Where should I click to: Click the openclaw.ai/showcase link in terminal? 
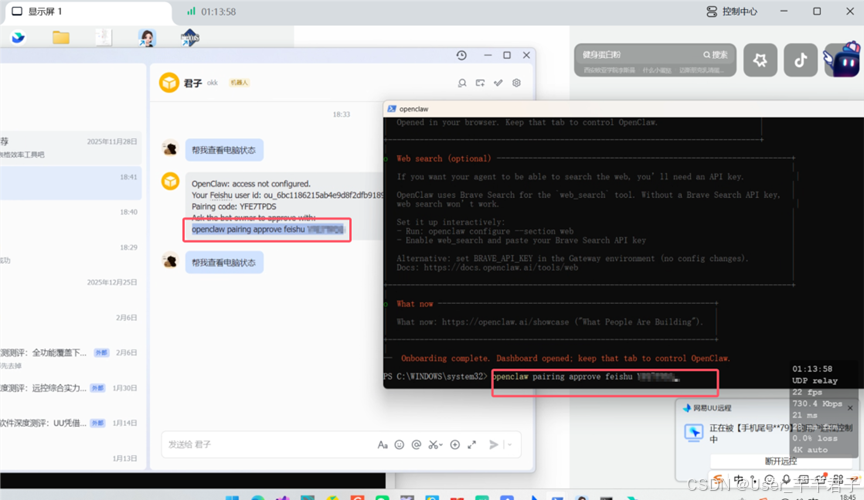(x=505, y=322)
